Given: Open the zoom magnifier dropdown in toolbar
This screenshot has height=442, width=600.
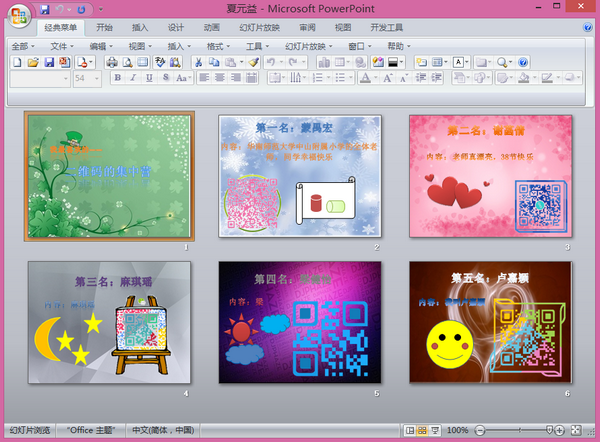Looking at the screenshot, I should point(504,62).
